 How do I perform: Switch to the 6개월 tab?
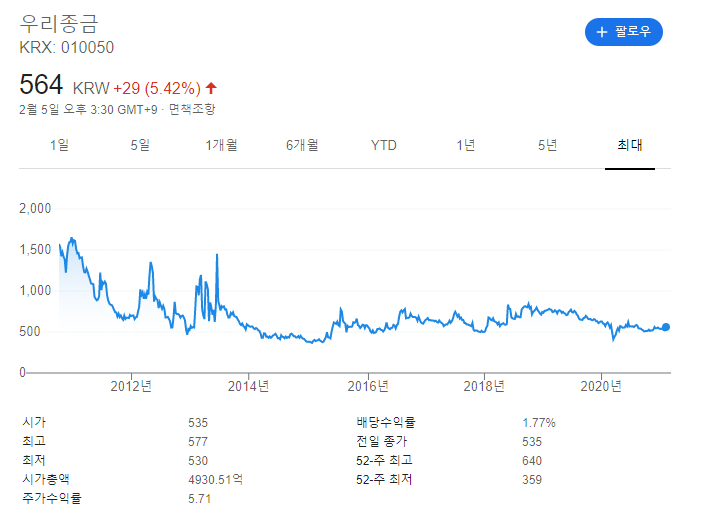[302, 145]
